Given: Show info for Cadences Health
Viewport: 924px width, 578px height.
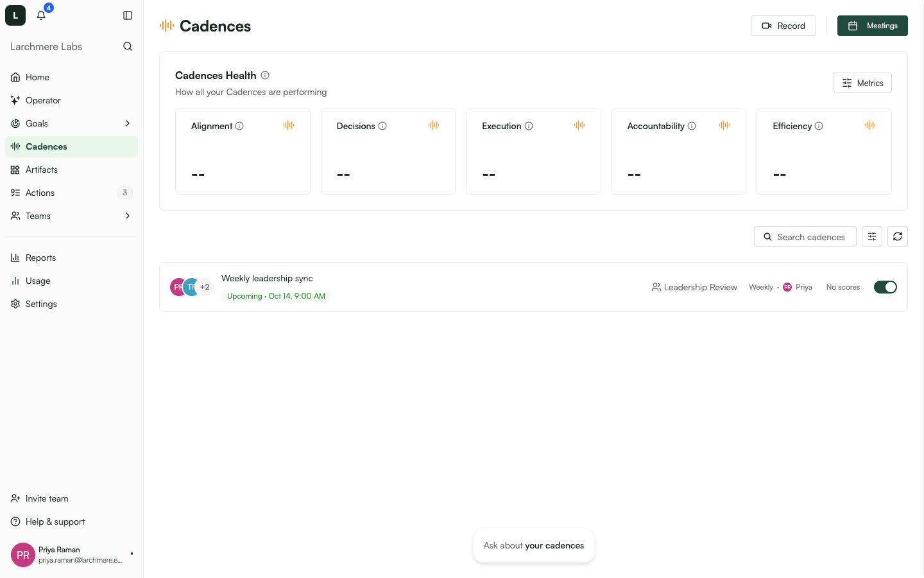Looking at the screenshot, I should pyautogui.click(x=265, y=75).
